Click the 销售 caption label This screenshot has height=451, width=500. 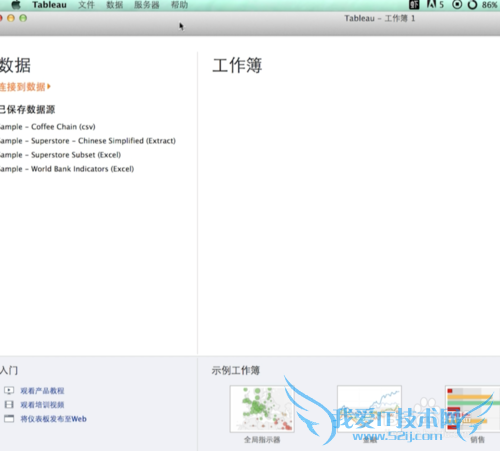tap(477, 440)
